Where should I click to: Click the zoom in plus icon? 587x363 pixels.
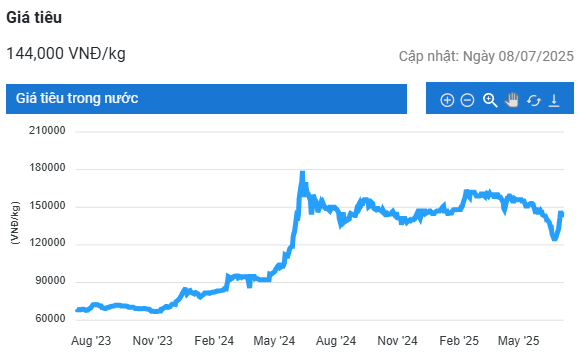coord(447,100)
